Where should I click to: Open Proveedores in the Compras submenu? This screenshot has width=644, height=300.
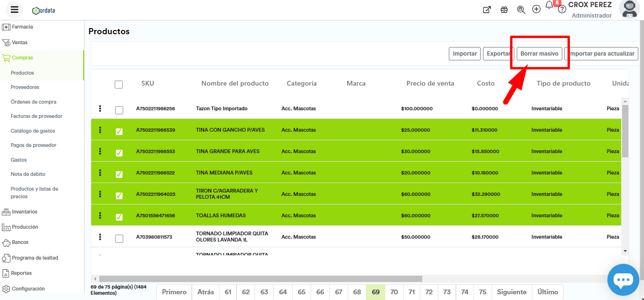(x=25, y=87)
